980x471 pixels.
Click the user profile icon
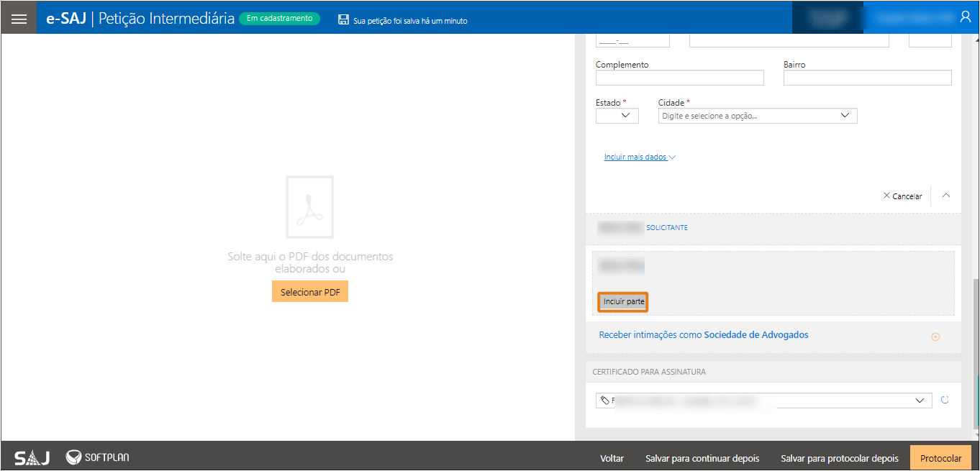(x=965, y=17)
